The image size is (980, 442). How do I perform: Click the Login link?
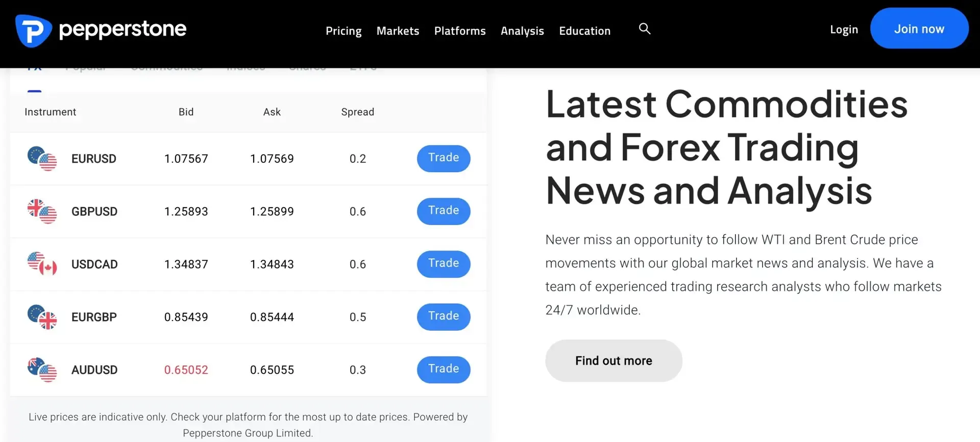[x=844, y=29]
